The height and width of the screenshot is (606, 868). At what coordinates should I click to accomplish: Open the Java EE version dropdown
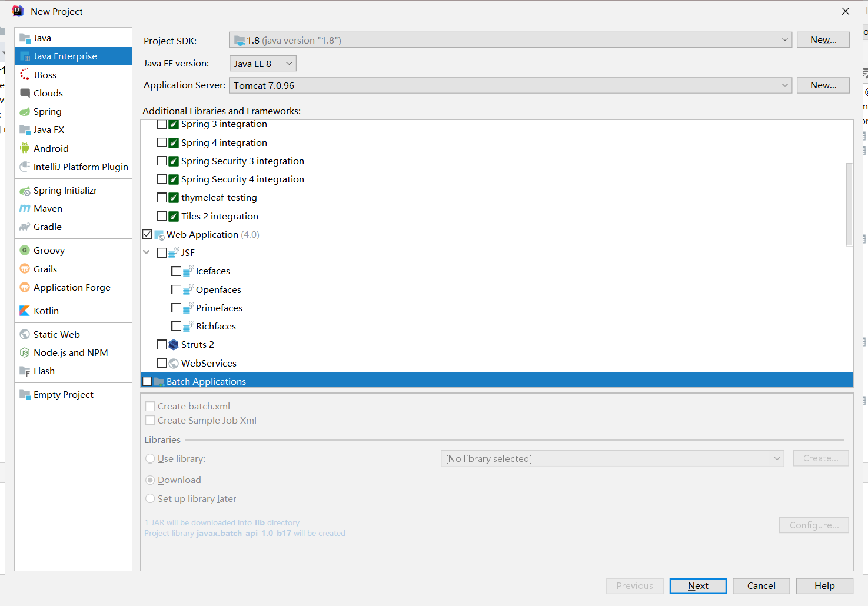pyautogui.click(x=262, y=64)
